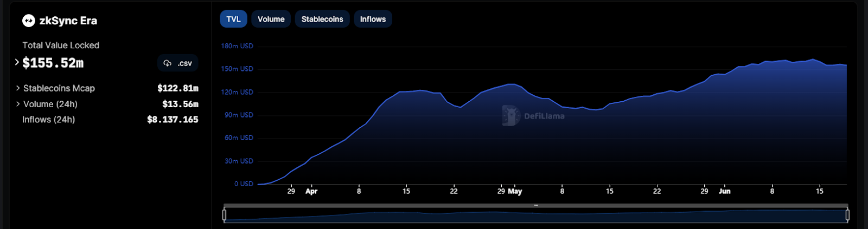Click the DefiLlama watermark logo on chart
Image resolution: width=868 pixels, height=229 pixels.
point(510,115)
